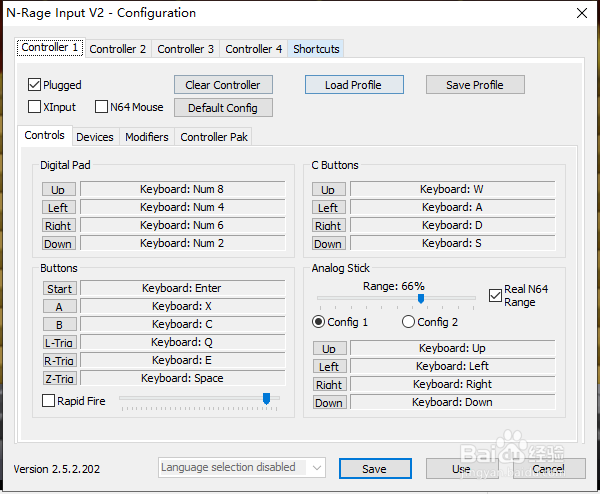
Task: Click the 'Keyboard: Up' field
Action: pos(452,348)
